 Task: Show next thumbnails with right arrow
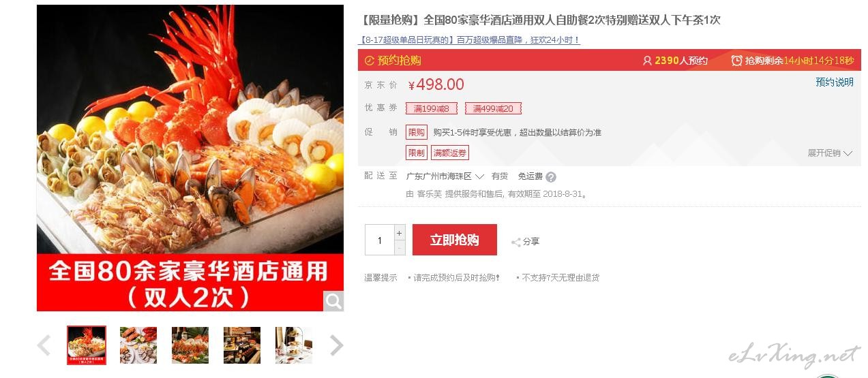[336, 345]
